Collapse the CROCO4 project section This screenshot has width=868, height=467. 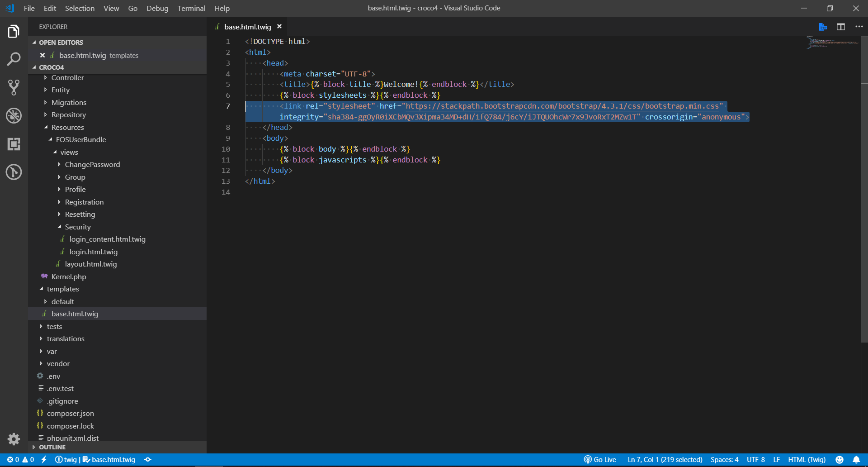tap(34, 67)
